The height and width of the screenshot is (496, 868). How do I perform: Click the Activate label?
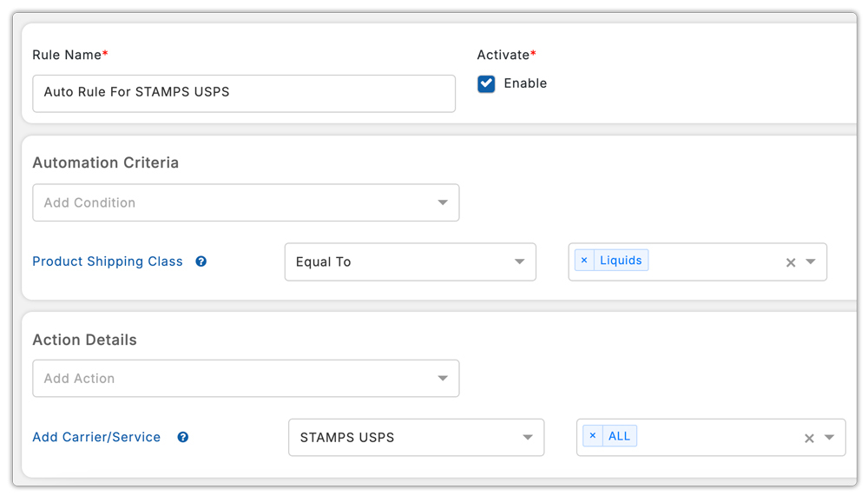pos(506,55)
